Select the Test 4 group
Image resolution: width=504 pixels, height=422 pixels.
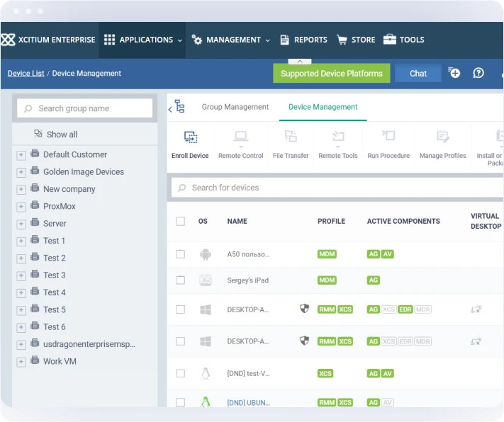pyautogui.click(x=55, y=292)
